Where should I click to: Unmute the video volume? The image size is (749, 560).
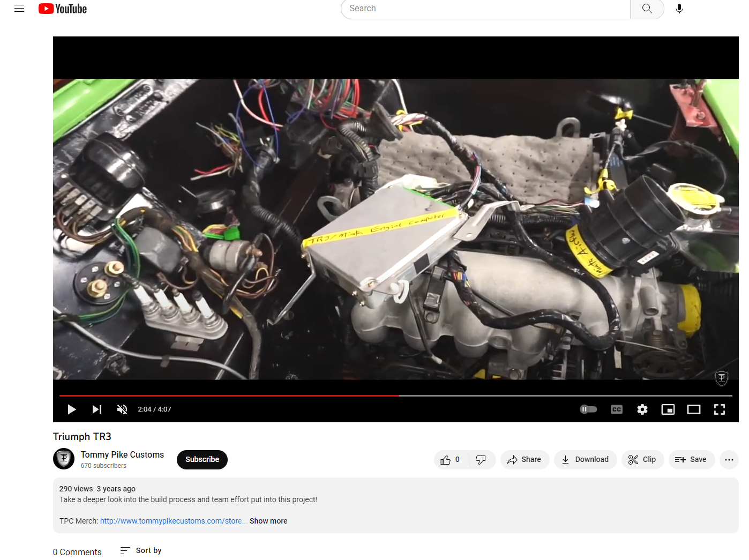122,409
